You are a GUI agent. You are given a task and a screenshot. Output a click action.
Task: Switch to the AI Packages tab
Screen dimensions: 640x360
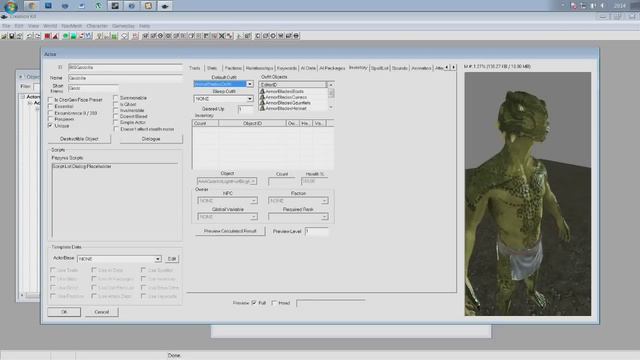coord(332,68)
